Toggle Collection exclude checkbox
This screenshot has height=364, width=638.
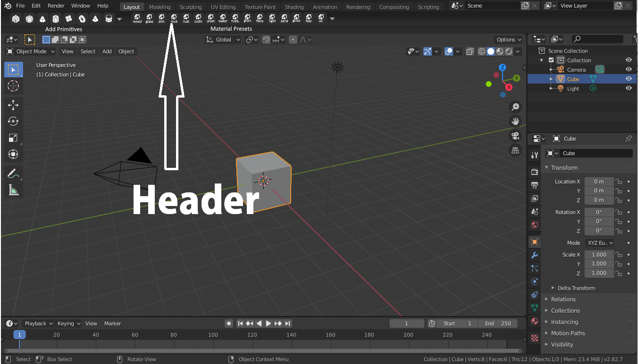click(x=551, y=60)
